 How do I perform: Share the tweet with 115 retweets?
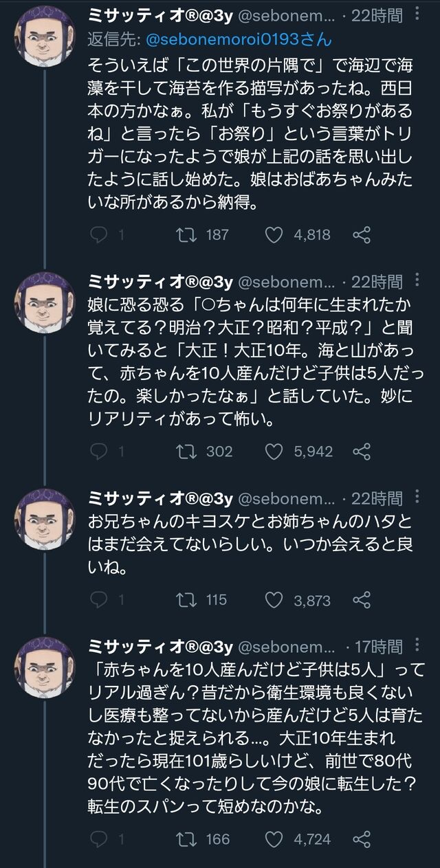click(x=362, y=600)
